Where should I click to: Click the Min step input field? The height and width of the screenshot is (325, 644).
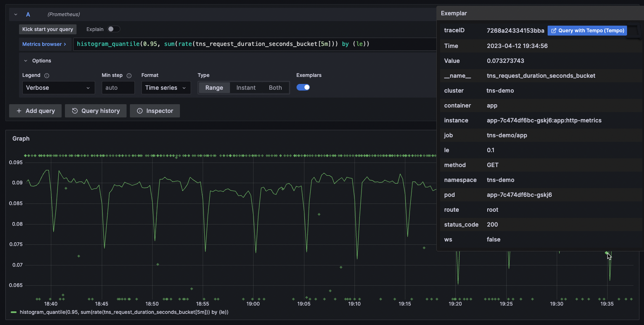coord(118,88)
